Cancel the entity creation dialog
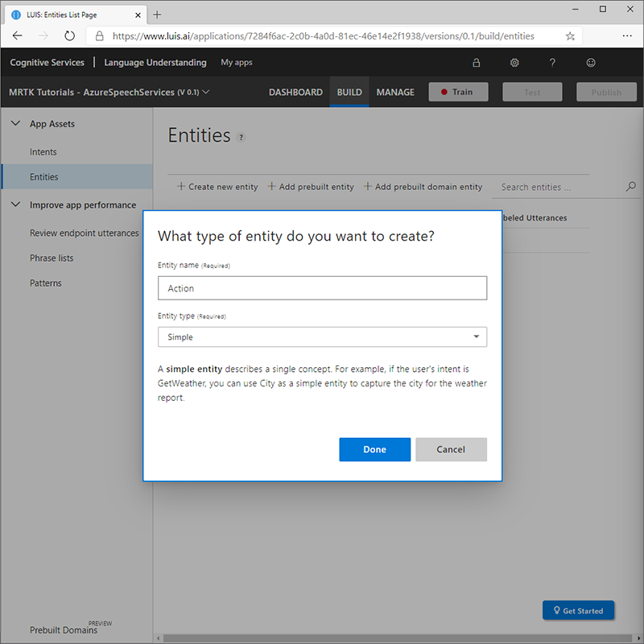 coord(451,449)
